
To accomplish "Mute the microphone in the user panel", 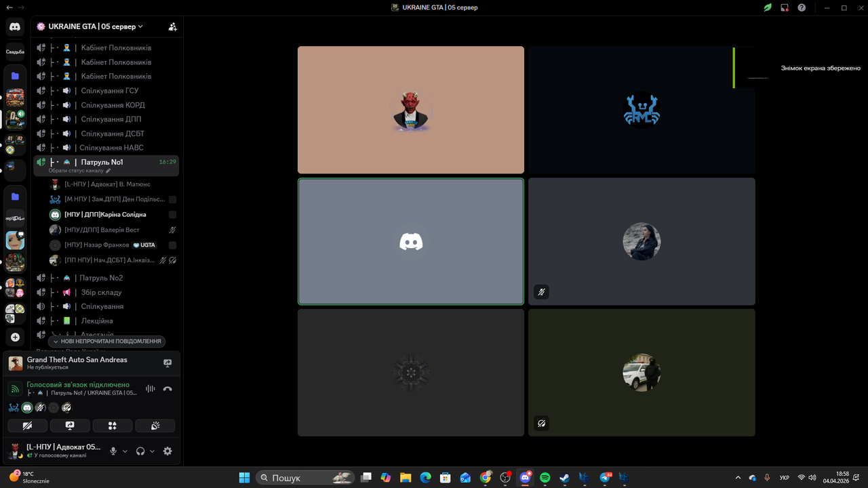I will point(113,451).
